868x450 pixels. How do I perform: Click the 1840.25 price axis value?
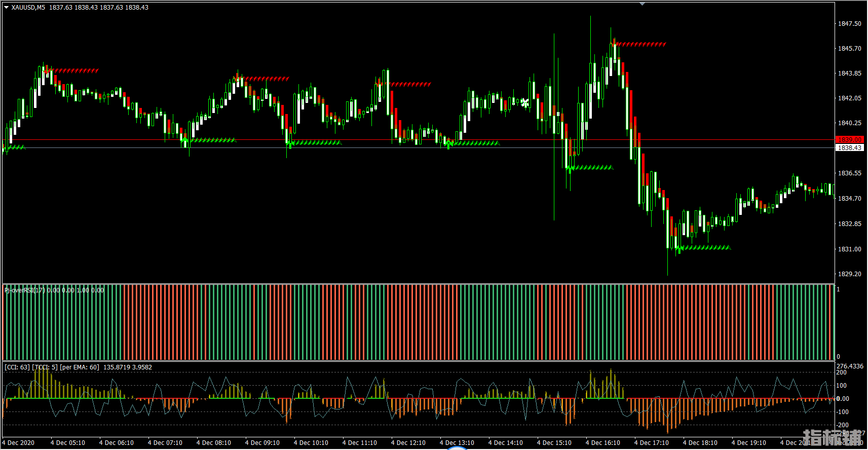click(849, 123)
